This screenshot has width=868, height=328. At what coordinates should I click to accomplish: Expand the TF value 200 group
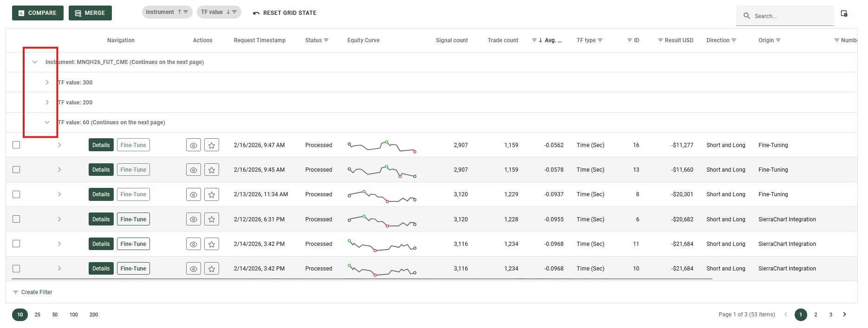(47, 103)
